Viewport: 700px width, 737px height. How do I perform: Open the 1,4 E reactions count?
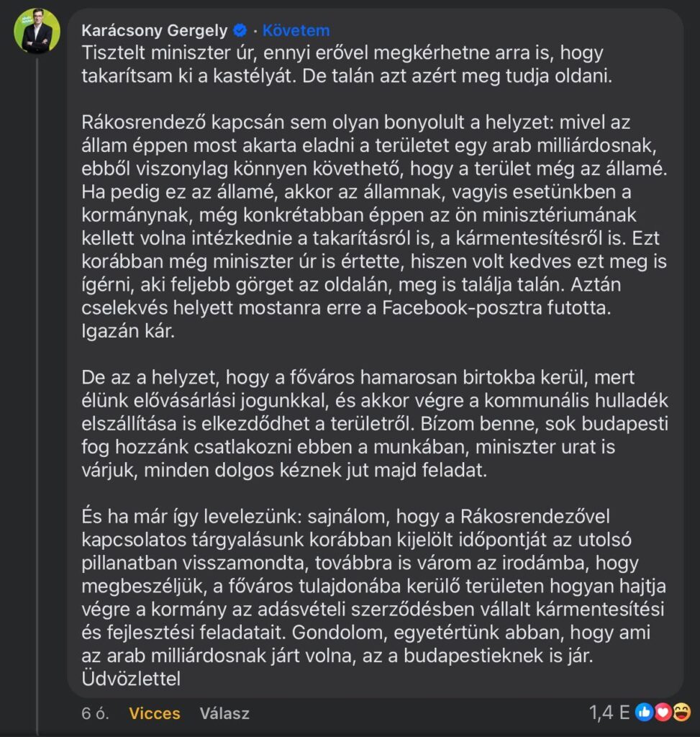pyautogui.click(x=609, y=713)
